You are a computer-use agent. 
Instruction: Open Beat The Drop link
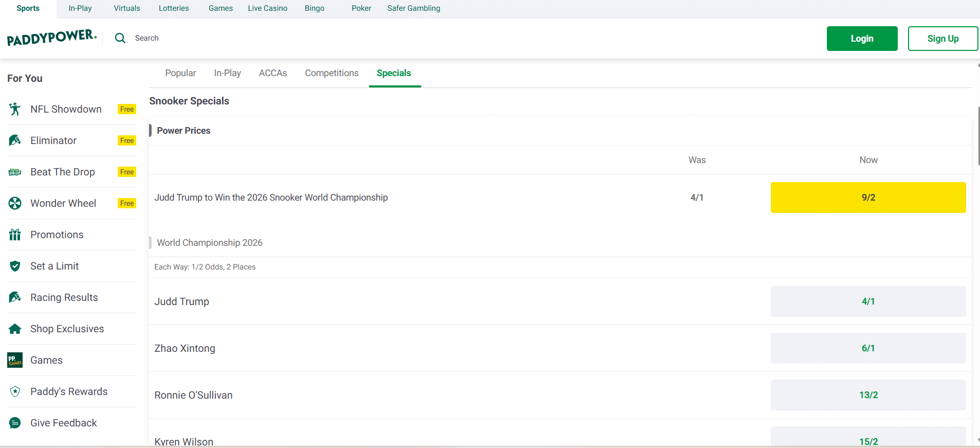72,172
